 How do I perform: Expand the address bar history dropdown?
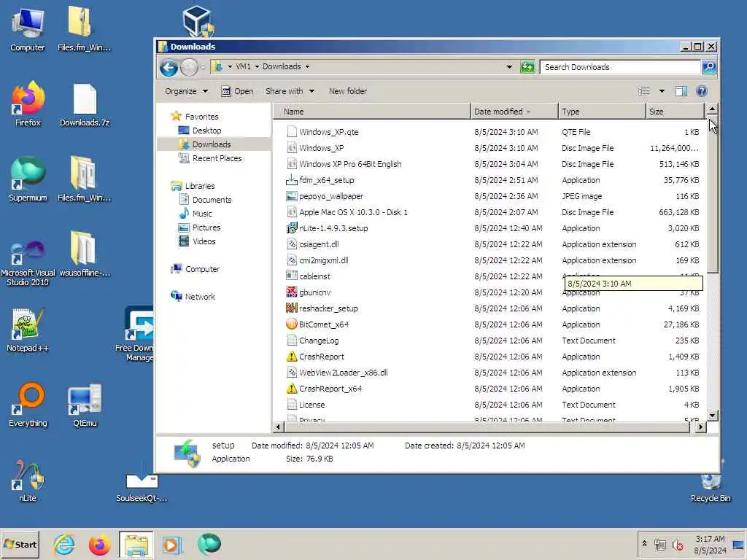509,66
